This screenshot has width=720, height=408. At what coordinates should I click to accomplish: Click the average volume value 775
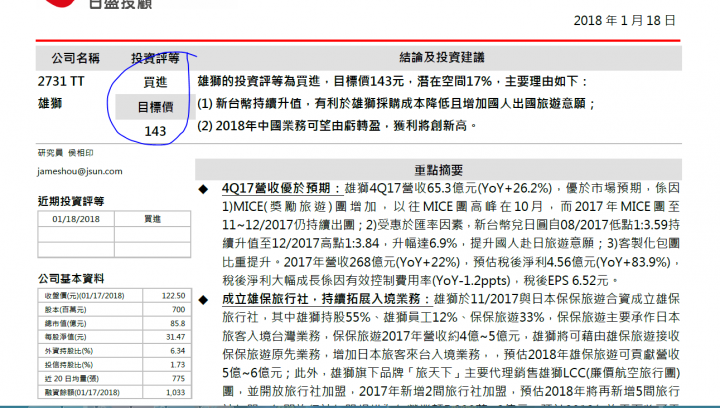click(x=179, y=379)
